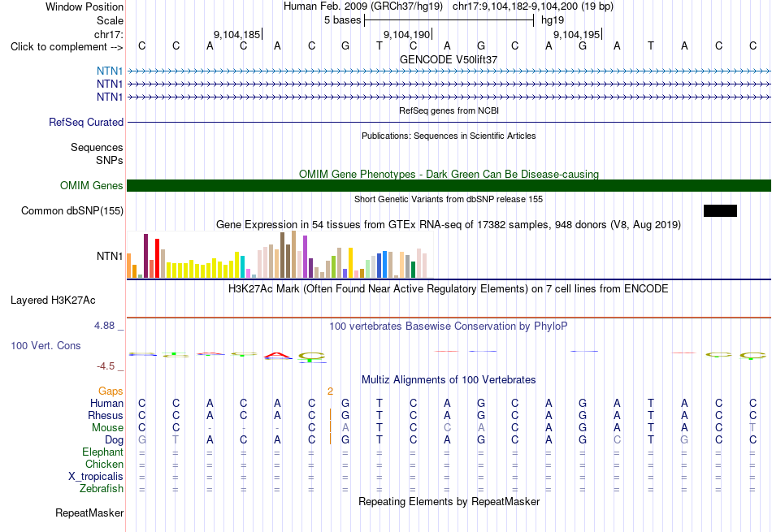Screen dimensions: 772x532
Task: Open 'RefSeq genes from NCBI' track title
Action: pyautogui.click(x=449, y=110)
